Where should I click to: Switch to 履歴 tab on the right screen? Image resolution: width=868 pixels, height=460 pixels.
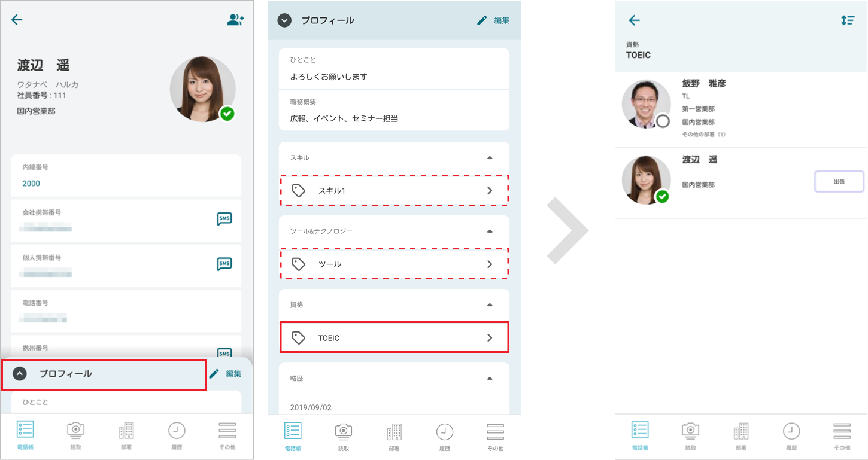click(x=791, y=434)
